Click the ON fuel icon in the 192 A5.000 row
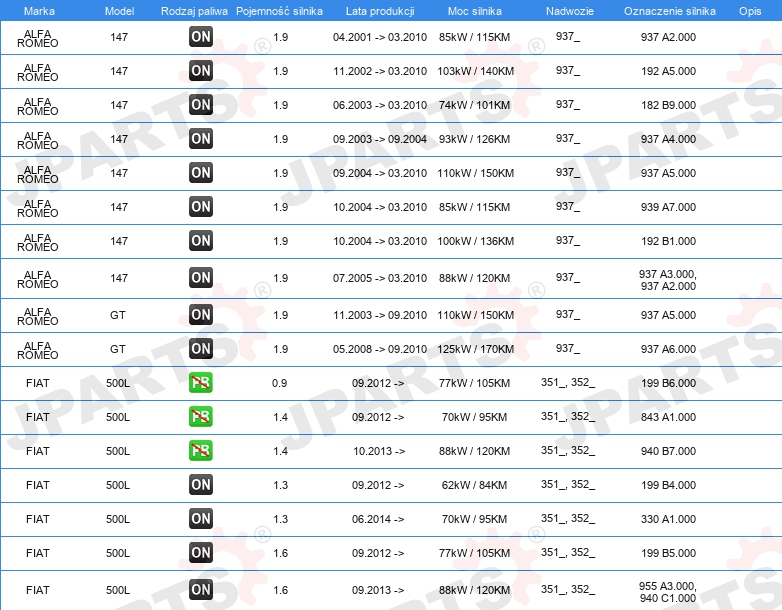Screen dimensions: 782x610 201,71
